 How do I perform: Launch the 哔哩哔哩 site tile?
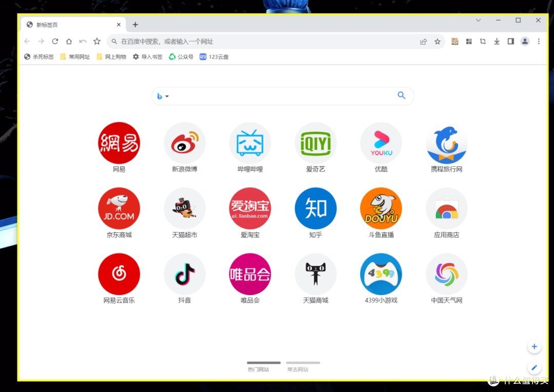(x=250, y=143)
